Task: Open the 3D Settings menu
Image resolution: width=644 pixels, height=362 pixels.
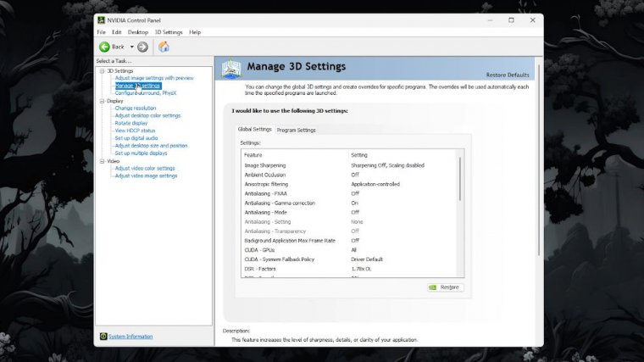Action: click(168, 32)
